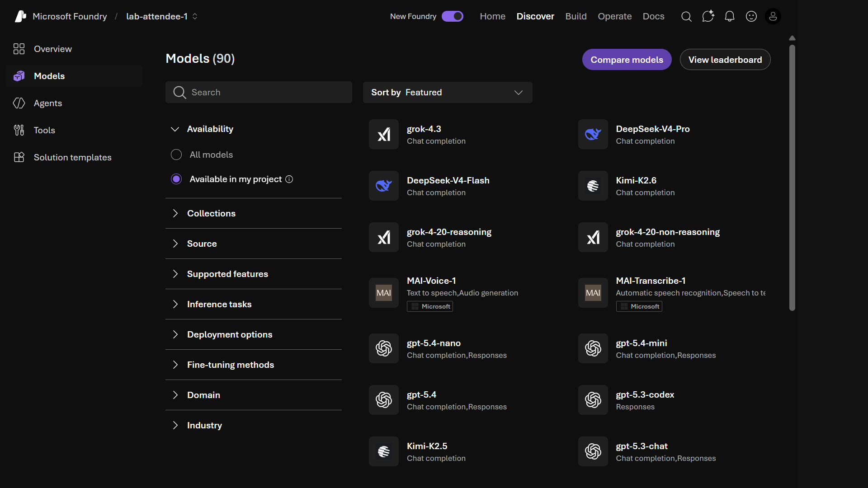Click the DeepSeek-V4-Pro whale icon
Viewport: 868px width, 488px height.
(593, 134)
